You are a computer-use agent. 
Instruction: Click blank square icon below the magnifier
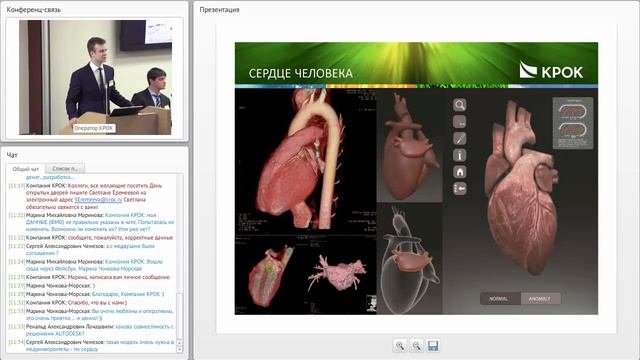[x=460, y=122]
